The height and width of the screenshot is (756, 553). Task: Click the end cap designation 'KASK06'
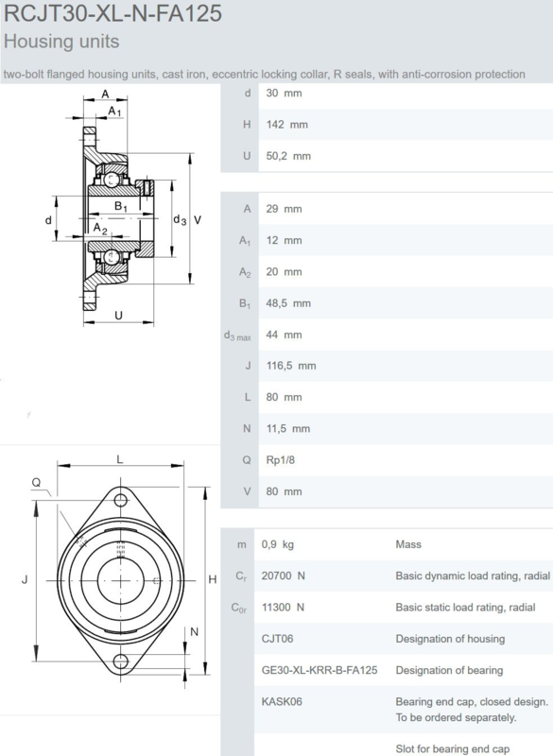click(x=282, y=701)
